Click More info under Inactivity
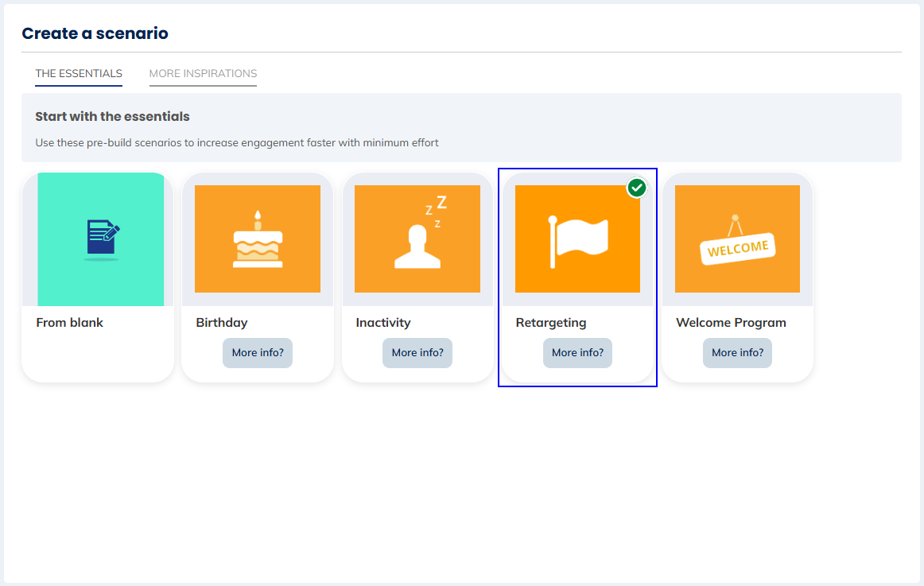This screenshot has height=586, width=924. pyautogui.click(x=417, y=353)
